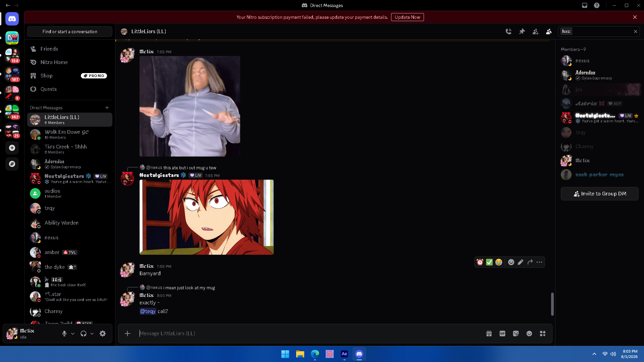Expand microphone input options chevron
Image resolution: width=644 pixels, height=362 pixels.
73,334
